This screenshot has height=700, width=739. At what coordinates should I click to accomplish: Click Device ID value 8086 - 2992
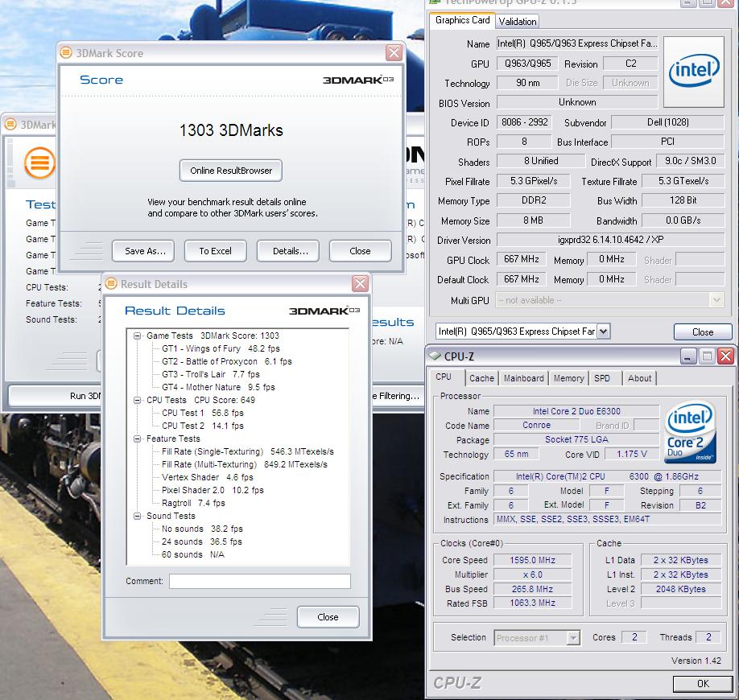tap(525, 122)
